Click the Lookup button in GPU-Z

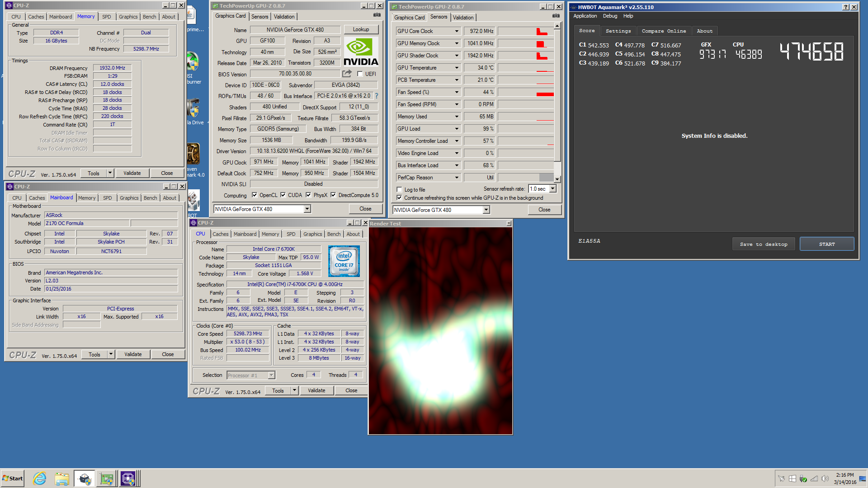tap(361, 29)
